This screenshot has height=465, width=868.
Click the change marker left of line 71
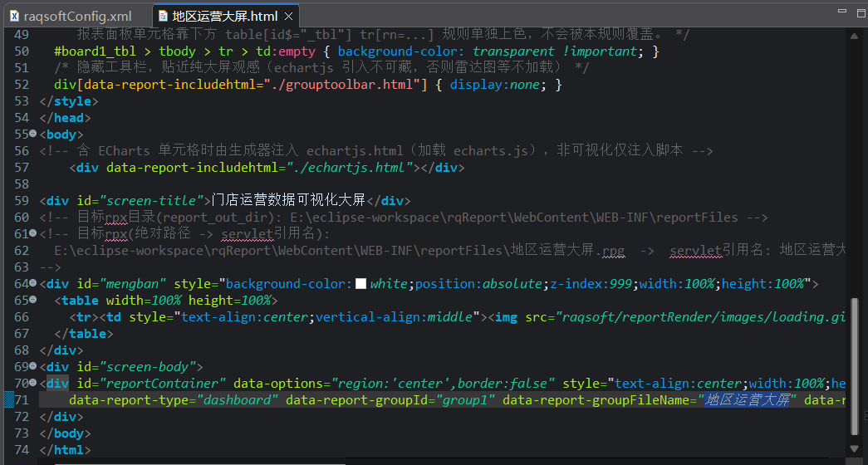pyautogui.click(x=8, y=399)
